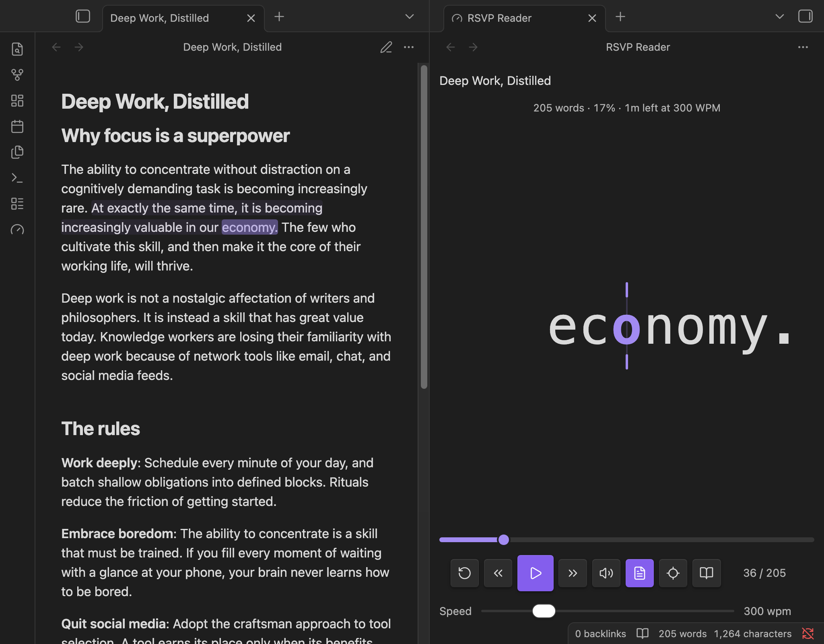Image resolution: width=824 pixels, height=644 pixels.
Task: Click the Deep Work, Distilled title in reader
Action: pos(495,80)
